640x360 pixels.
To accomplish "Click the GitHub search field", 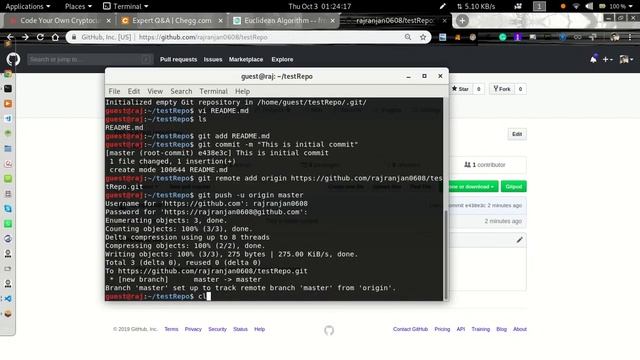I will pyautogui.click(x=90, y=59).
